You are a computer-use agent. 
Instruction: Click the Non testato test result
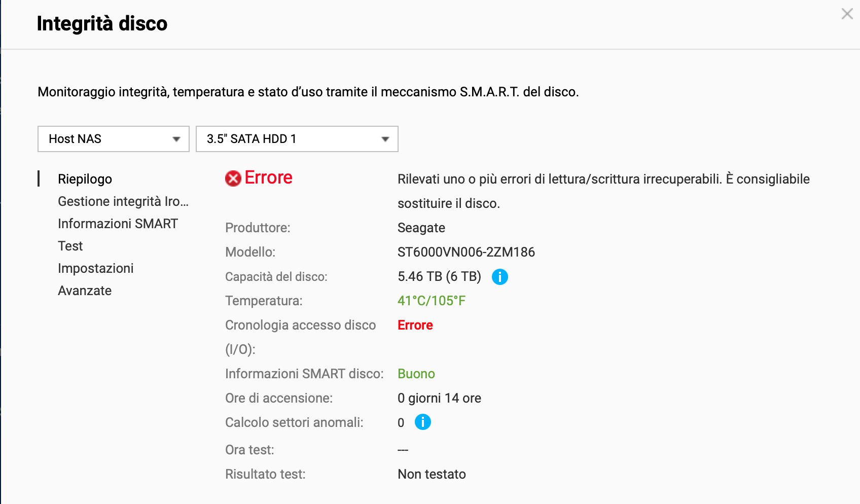(432, 474)
